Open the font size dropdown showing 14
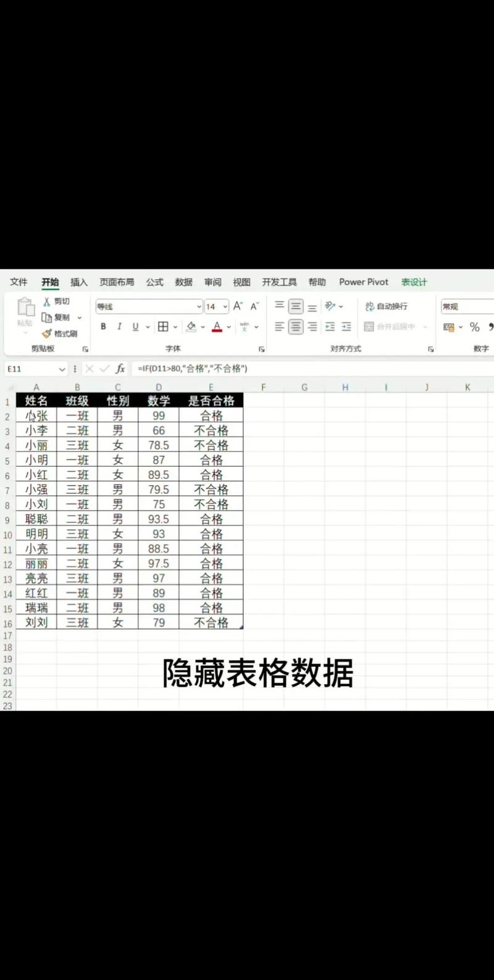Viewport: 494px width, 980px height. point(225,306)
